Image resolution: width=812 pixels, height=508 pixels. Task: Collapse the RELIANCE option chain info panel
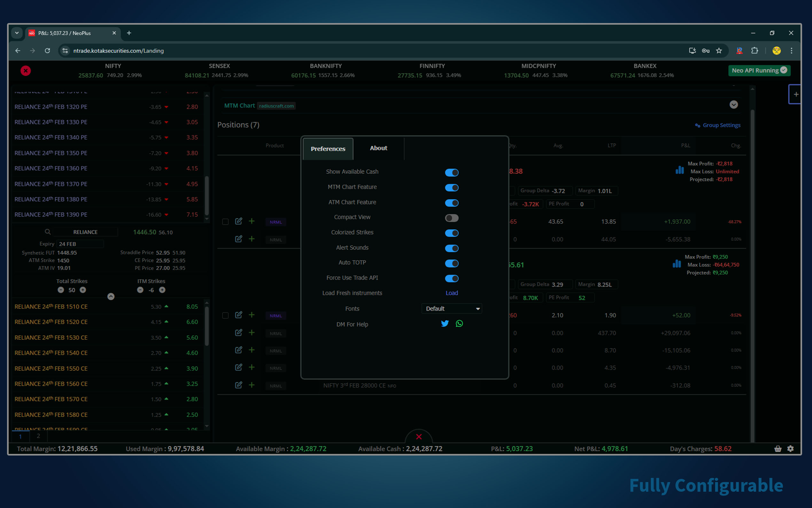click(111, 296)
